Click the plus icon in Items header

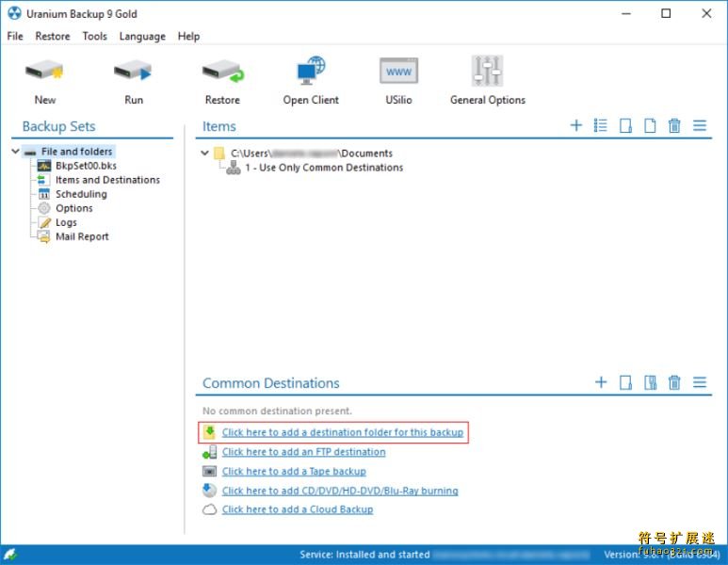point(575,125)
